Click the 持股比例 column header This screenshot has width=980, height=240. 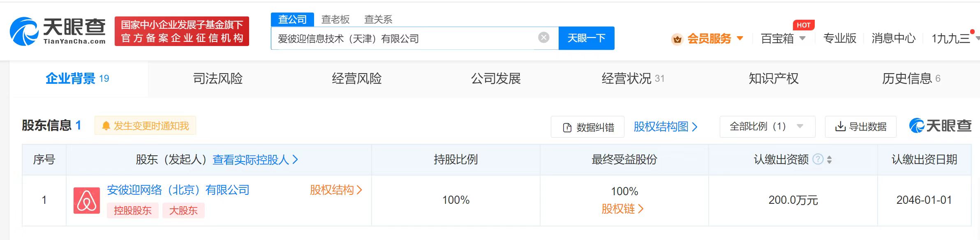point(455,159)
